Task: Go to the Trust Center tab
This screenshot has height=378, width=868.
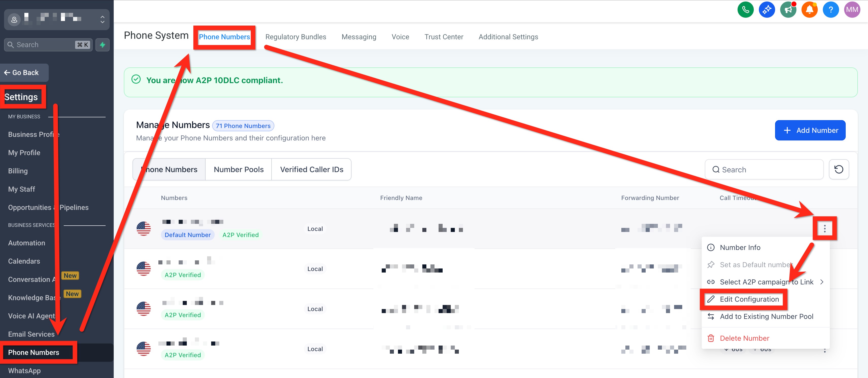Action: [x=443, y=37]
